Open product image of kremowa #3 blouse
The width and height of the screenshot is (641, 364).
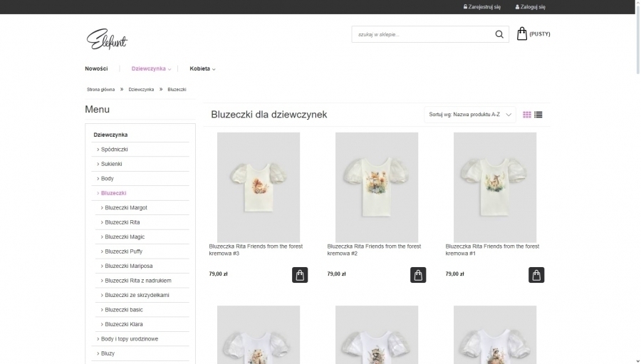pos(259,187)
